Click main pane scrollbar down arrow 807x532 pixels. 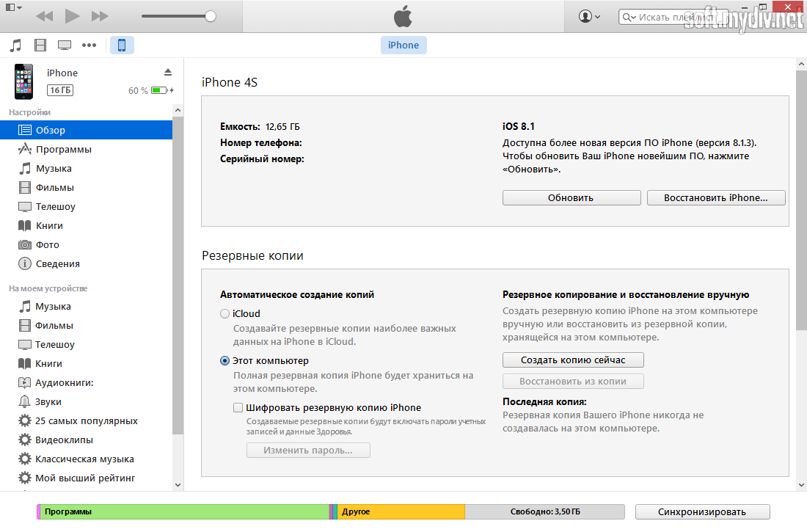[801, 484]
